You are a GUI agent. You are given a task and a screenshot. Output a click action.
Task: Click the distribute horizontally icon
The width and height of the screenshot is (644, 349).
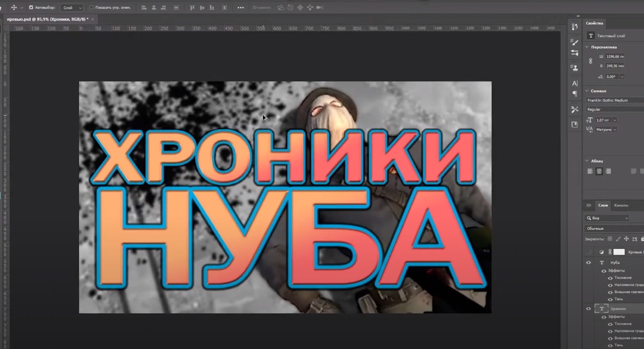(x=224, y=7)
